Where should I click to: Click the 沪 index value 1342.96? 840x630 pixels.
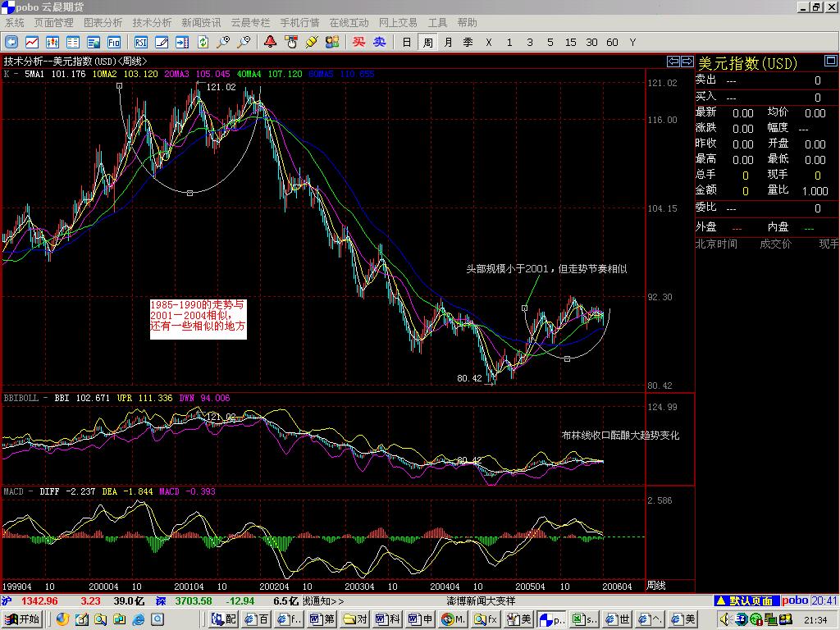(39, 600)
